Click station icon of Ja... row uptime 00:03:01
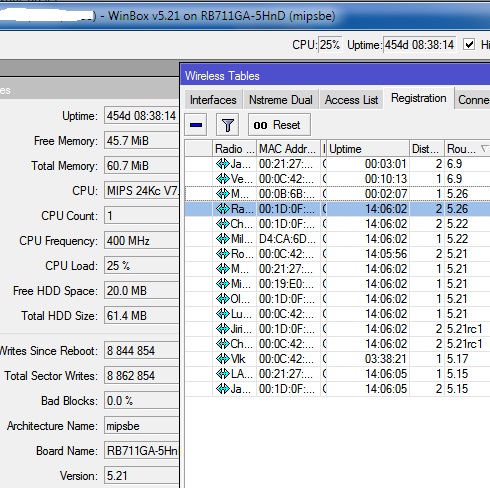This screenshot has height=488, width=490. point(222,164)
